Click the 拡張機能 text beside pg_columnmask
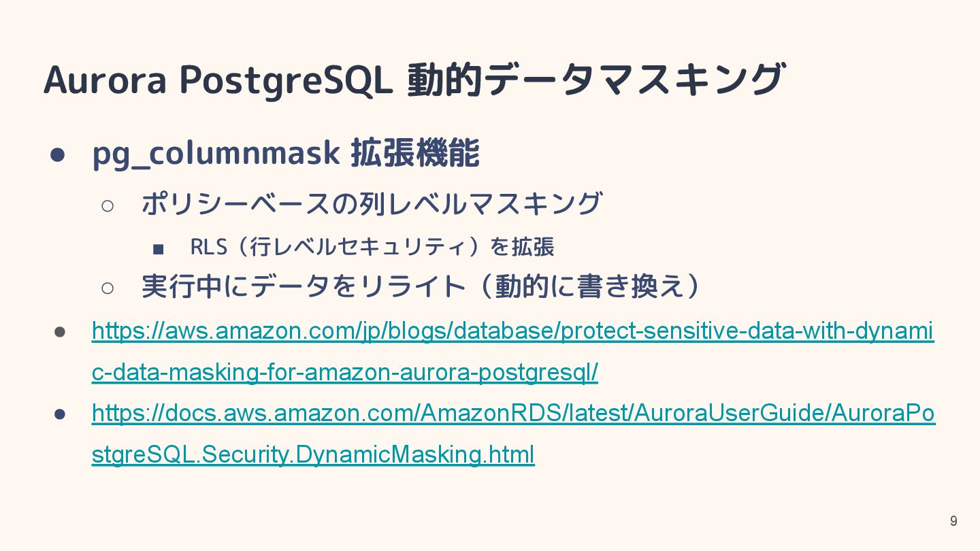The height and width of the screenshot is (551, 980). click(x=415, y=154)
